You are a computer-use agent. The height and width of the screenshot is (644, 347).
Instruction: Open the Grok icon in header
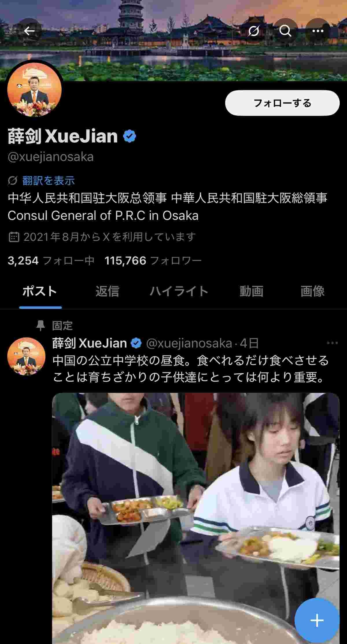(253, 31)
